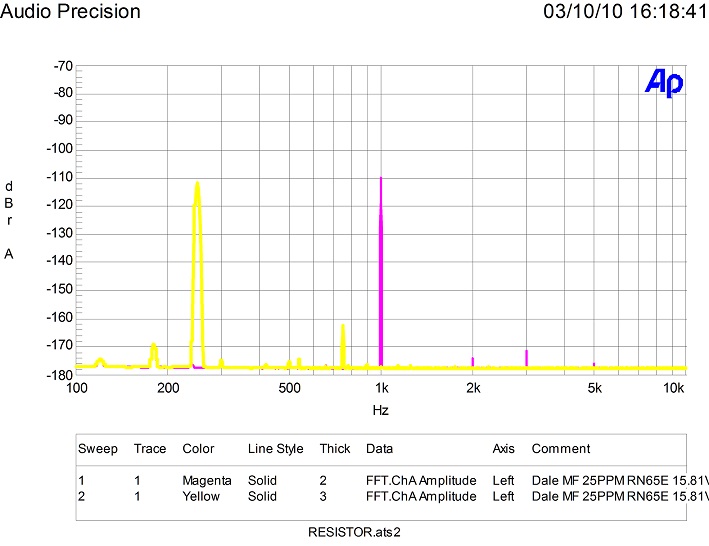
Task: Click the 'Color' column header in legend
Action: pos(198,449)
